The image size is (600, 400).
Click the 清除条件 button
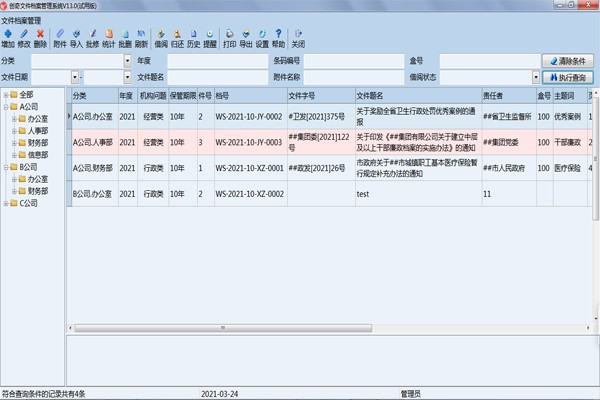tap(568, 61)
